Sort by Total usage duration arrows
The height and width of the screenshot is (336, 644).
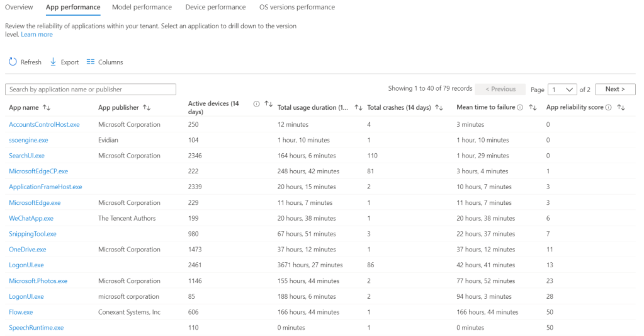[358, 108]
